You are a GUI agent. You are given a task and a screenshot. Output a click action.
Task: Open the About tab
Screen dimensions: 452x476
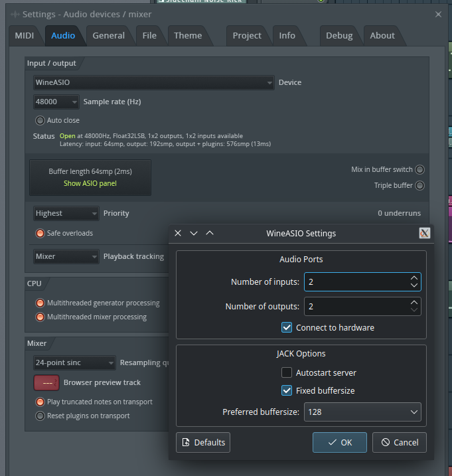(382, 36)
